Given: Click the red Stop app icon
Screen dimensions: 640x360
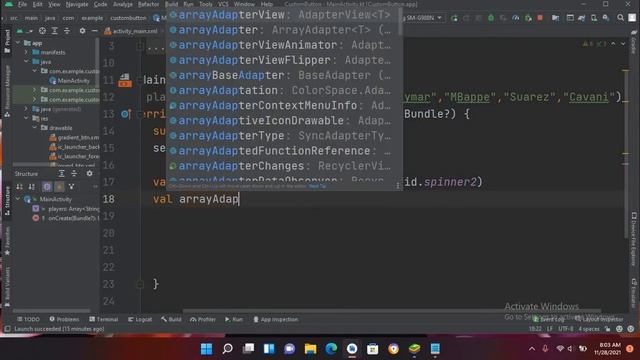Looking at the screenshot, I should tap(540, 18).
